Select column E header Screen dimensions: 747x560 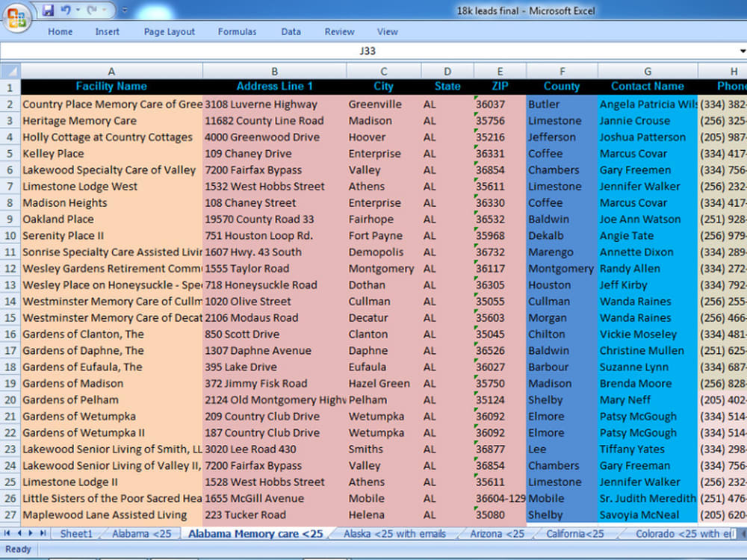coord(500,72)
